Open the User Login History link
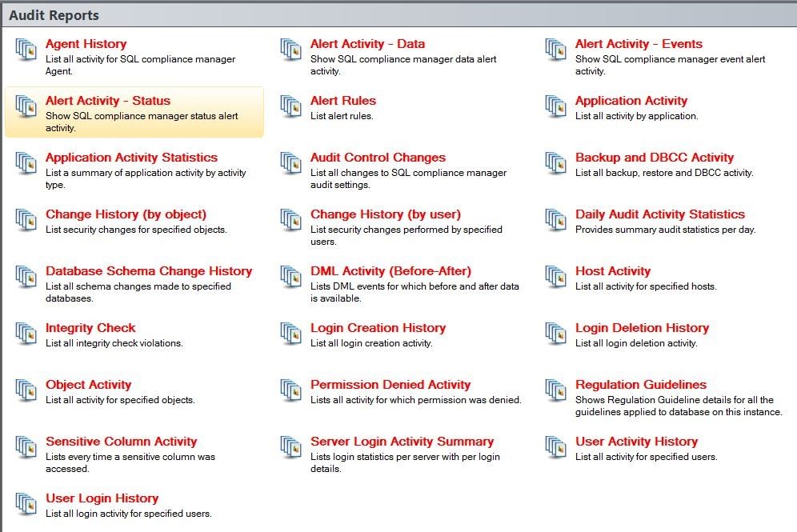 (x=102, y=499)
